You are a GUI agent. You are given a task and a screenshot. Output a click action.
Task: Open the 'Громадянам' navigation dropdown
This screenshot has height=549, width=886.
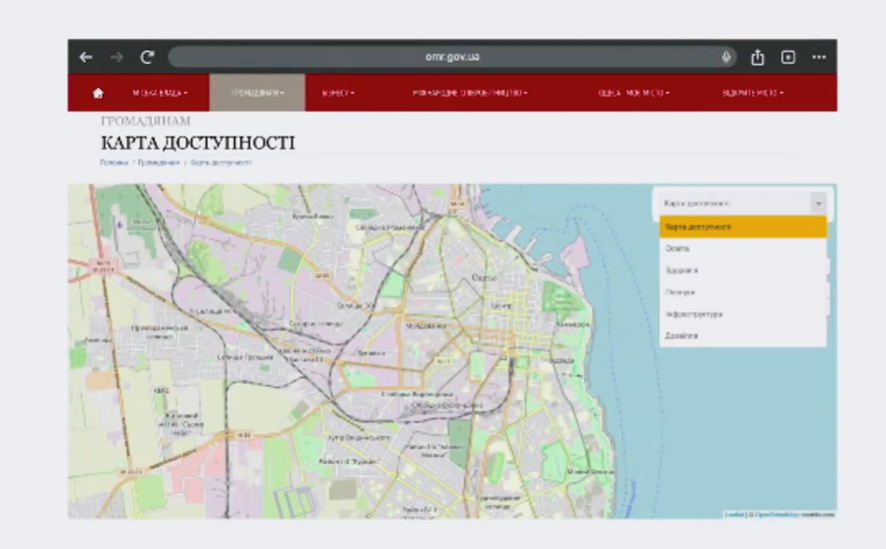pos(257,93)
